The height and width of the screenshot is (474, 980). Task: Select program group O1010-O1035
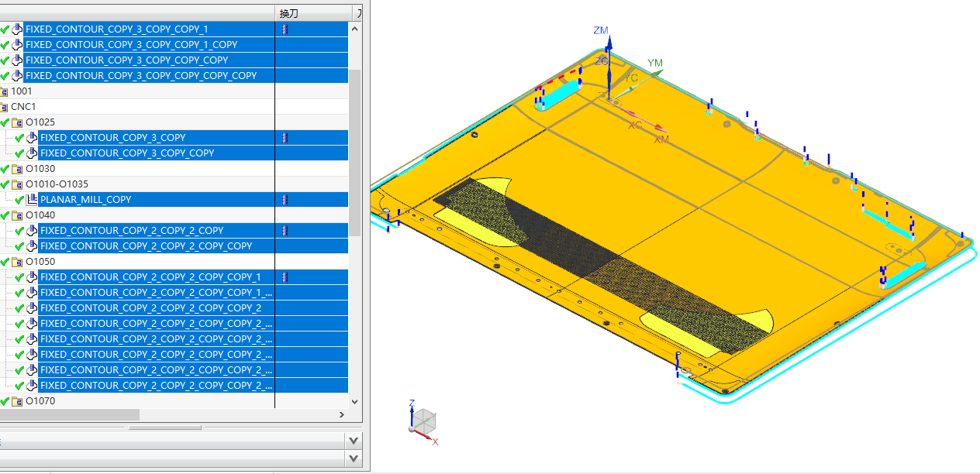pos(57,184)
